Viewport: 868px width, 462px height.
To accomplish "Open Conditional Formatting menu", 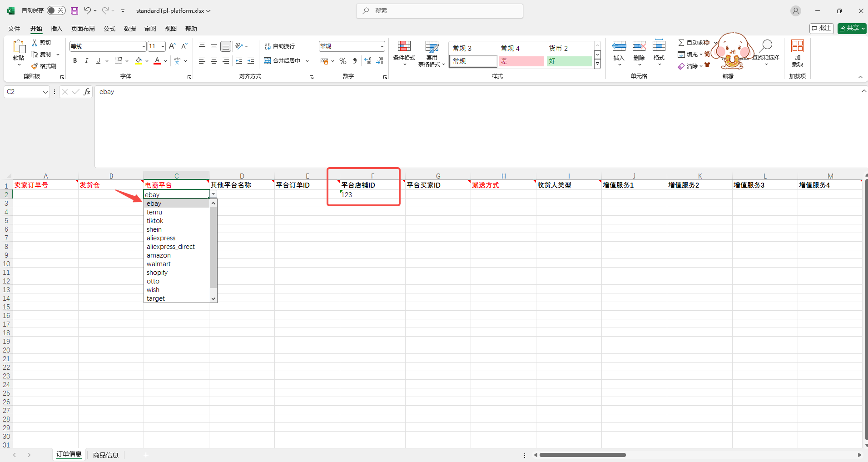I will click(404, 53).
